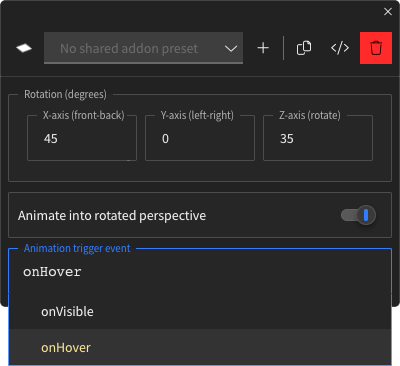This screenshot has height=366, width=400.
Task: Copy addon settings with the duplicate icon
Action: [304, 48]
